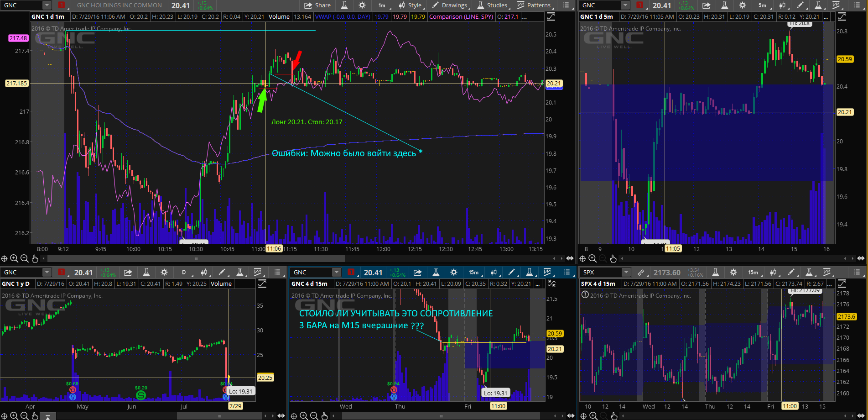Open the 1m timeframe dropdown
Viewport: 868px width, 420px height.
pos(382,5)
